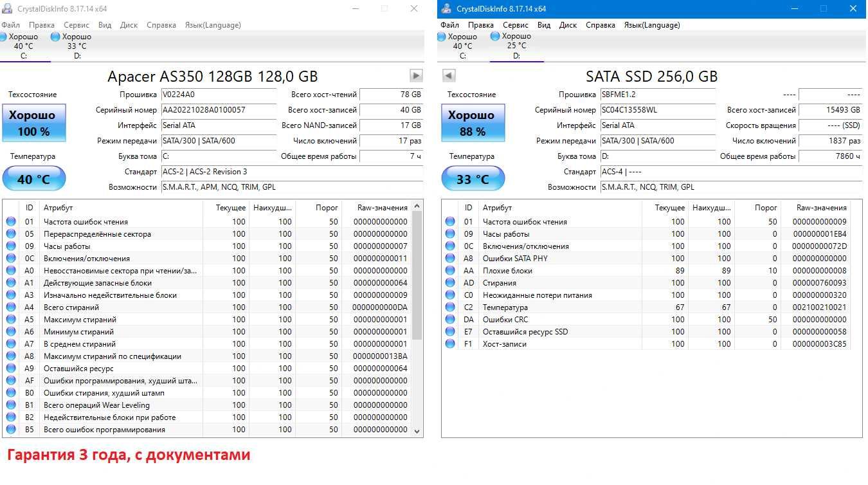Open Вид menu in right window
The width and height of the screenshot is (868, 485).
point(544,25)
